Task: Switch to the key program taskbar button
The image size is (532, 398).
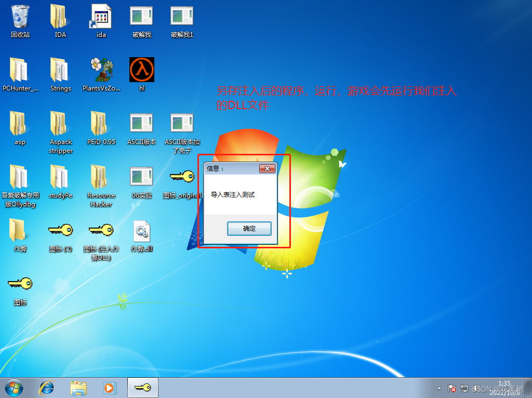Action: 143,388
